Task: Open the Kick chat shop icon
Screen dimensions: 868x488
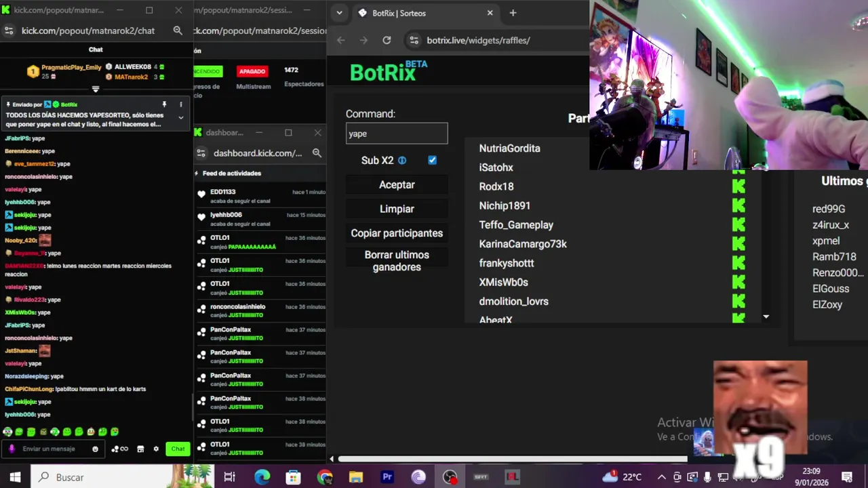Action: click(x=140, y=449)
